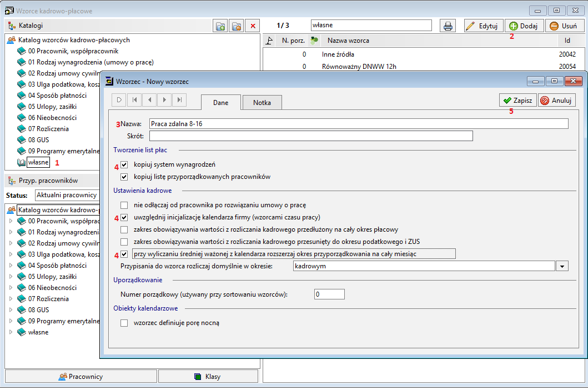The width and height of the screenshot is (588, 390).
Task: Click the sort icon in the list header
Action: click(269, 41)
